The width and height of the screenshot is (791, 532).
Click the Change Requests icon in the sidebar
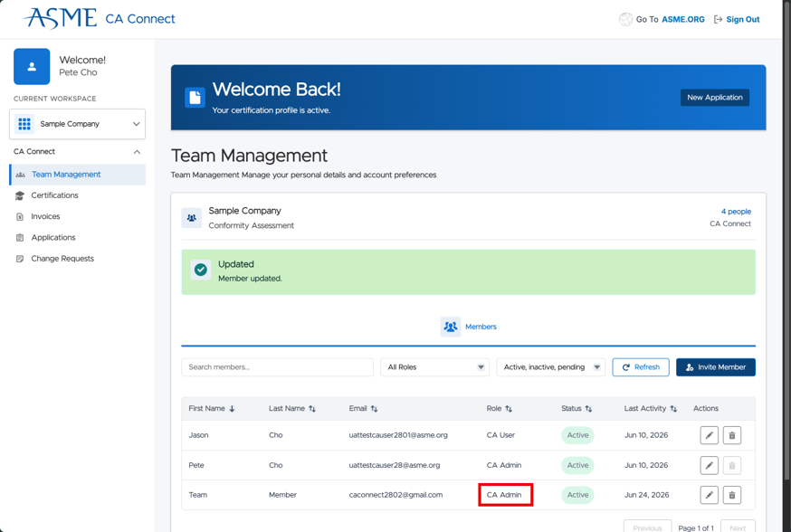click(x=20, y=259)
